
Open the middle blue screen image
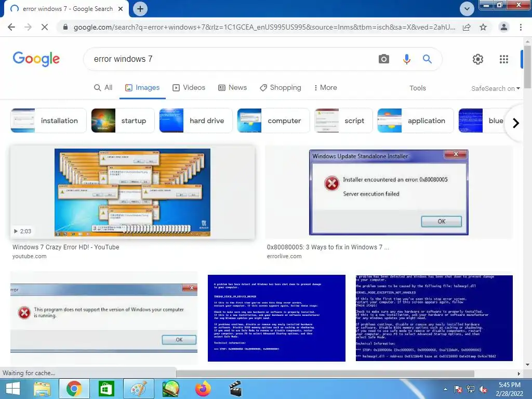coord(276,318)
